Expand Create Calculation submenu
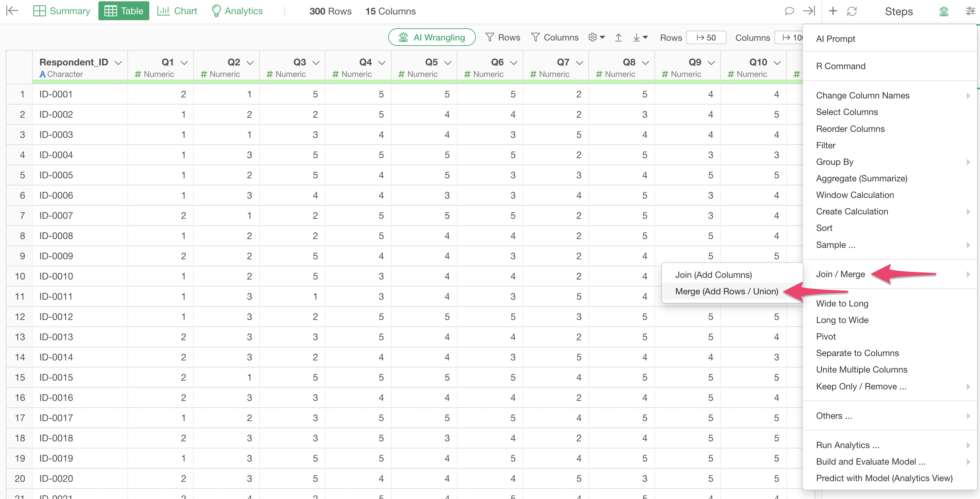980x499 pixels. [852, 211]
